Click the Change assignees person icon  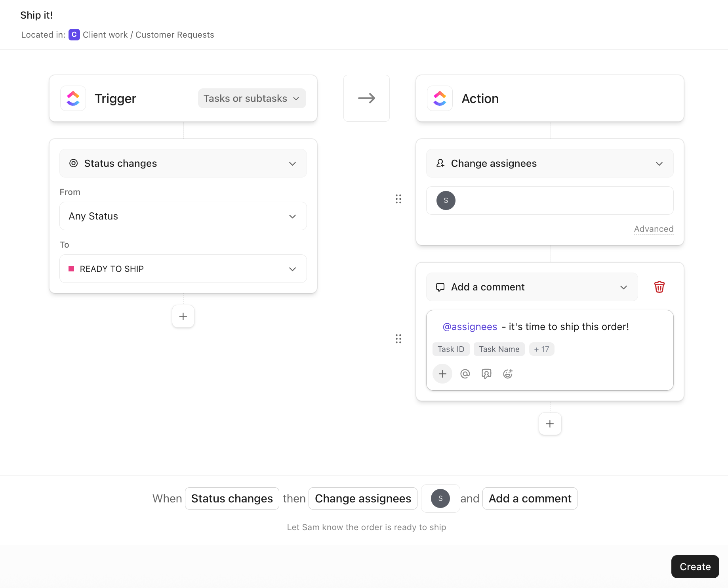pyautogui.click(x=440, y=163)
